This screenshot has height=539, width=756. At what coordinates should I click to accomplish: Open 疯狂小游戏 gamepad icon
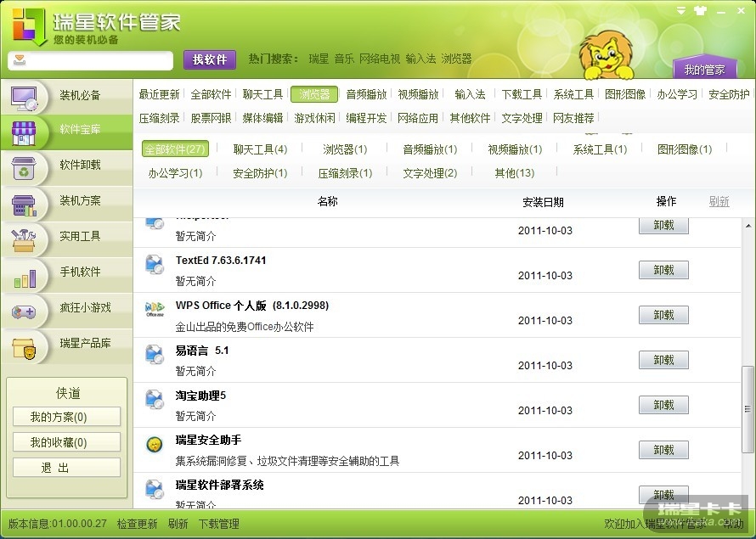tap(24, 312)
